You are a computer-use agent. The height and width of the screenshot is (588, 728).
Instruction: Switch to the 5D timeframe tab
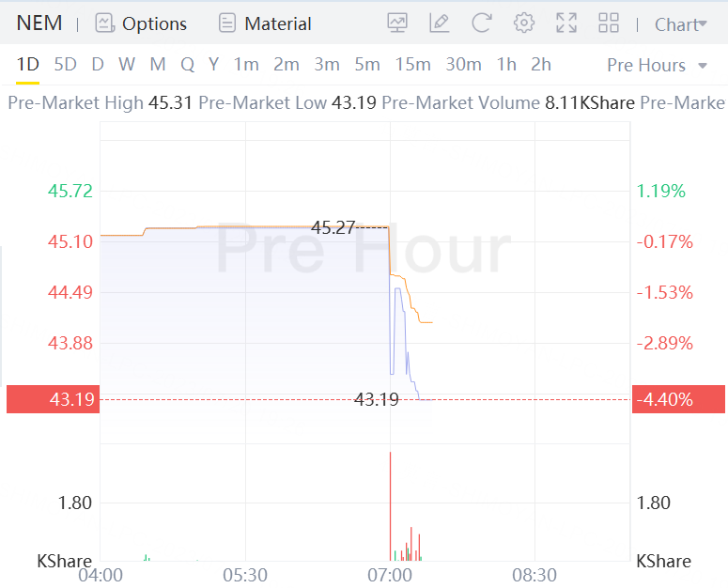pyautogui.click(x=65, y=65)
